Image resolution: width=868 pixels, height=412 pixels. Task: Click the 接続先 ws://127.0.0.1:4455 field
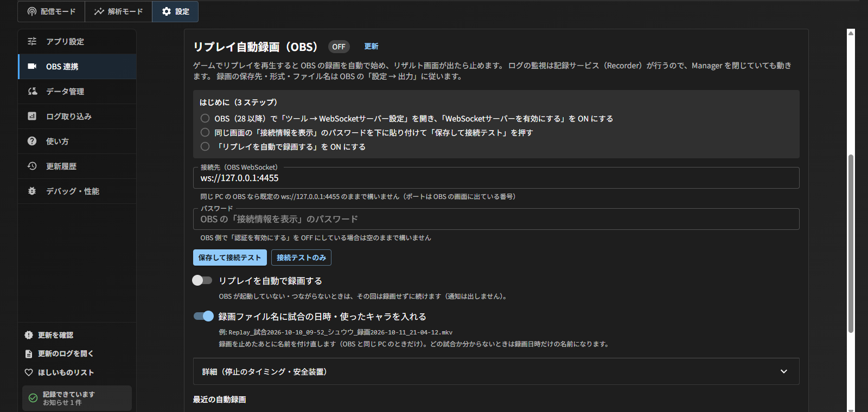pyautogui.click(x=496, y=178)
